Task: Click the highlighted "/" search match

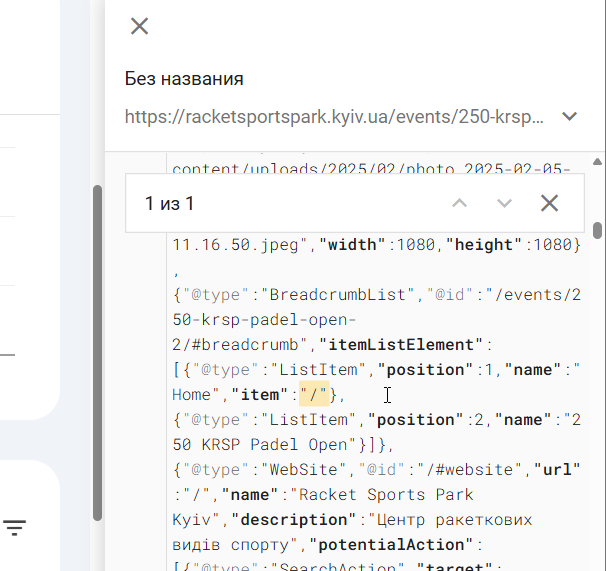Action: pyautogui.click(x=314, y=394)
